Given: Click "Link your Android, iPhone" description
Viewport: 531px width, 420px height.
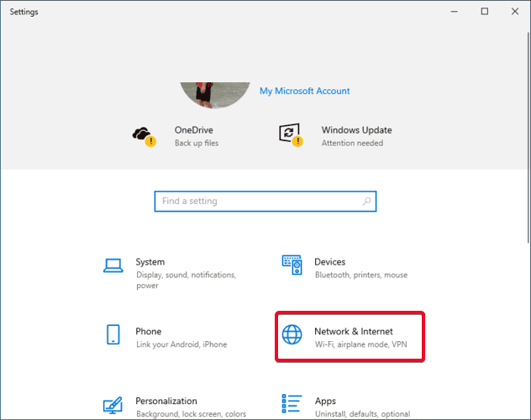Looking at the screenshot, I should click(x=181, y=344).
